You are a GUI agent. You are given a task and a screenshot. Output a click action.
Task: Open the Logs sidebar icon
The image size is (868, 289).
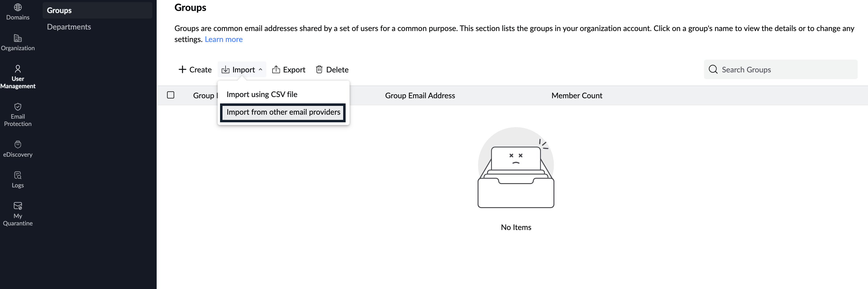point(18,175)
